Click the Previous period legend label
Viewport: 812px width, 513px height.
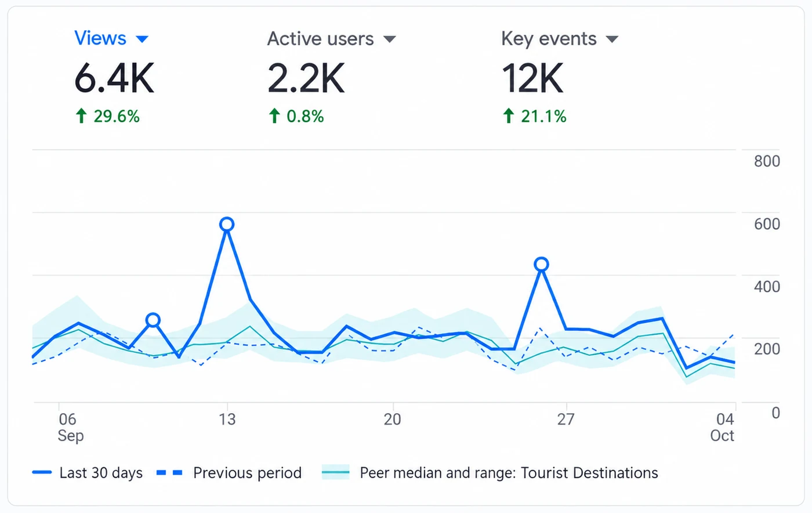(x=247, y=473)
